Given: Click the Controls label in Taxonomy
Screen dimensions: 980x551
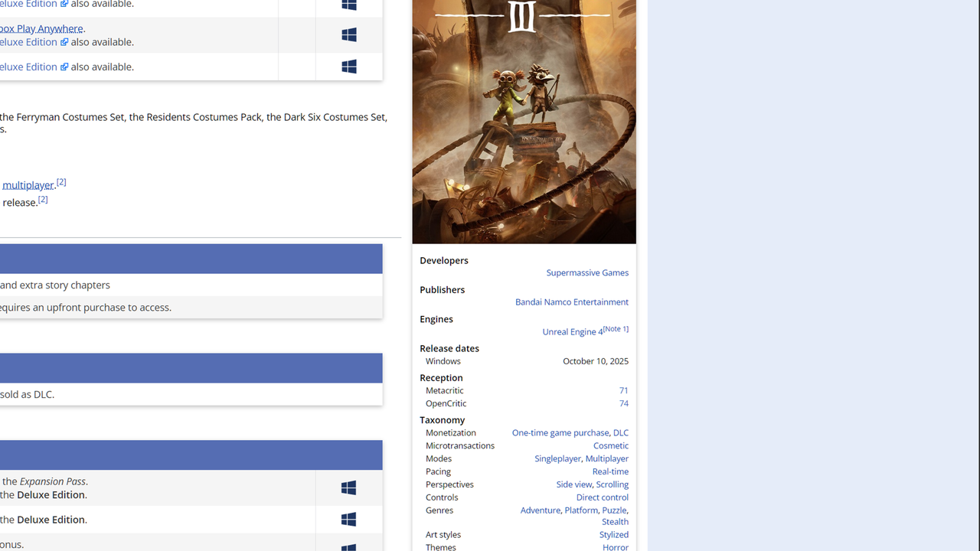Looking at the screenshot, I should [x=442, y=497].
